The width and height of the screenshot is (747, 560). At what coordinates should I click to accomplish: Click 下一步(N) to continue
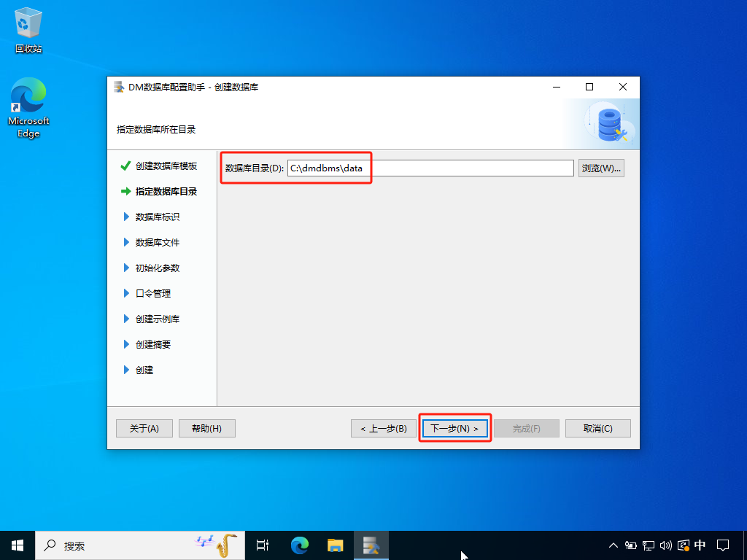(455, 428)
